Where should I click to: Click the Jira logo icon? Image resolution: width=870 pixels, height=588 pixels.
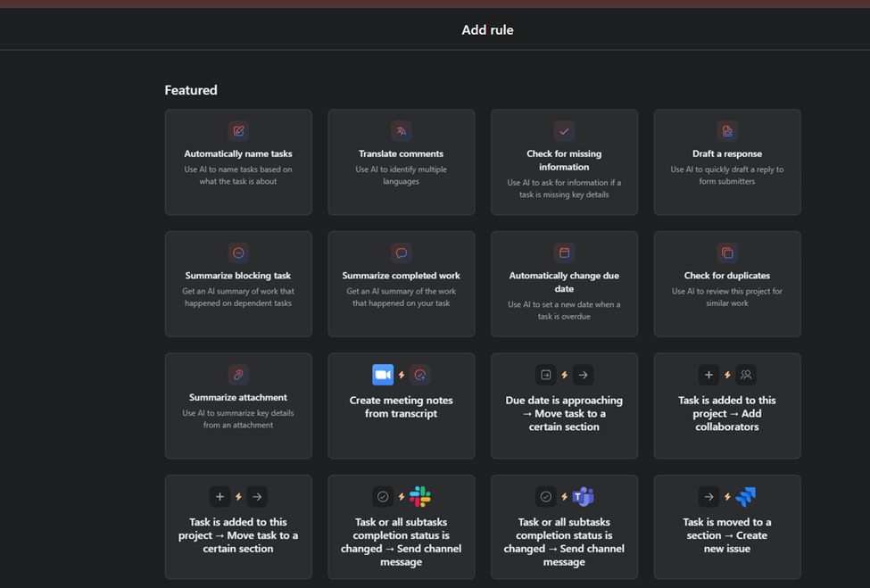click(x=746, y=496)
